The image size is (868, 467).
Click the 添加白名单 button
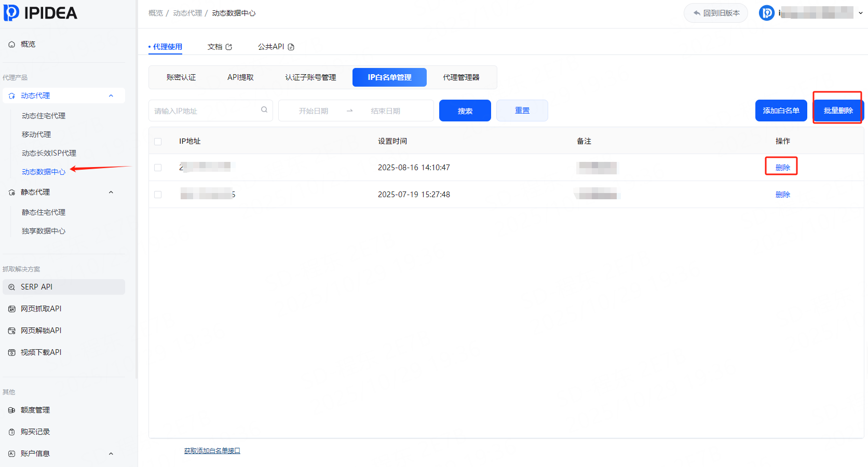[x=781, y=111]
